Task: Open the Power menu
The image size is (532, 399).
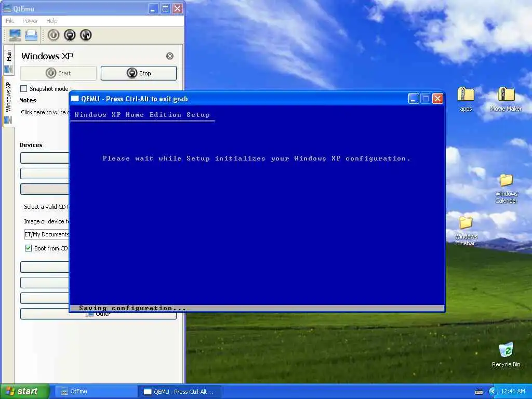Action: 30,21
